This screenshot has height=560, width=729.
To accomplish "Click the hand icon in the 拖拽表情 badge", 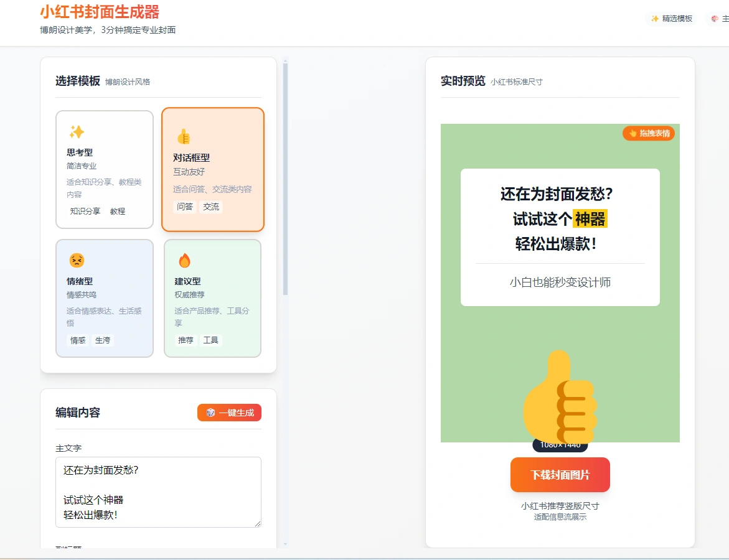I will [x=634, y=133].
